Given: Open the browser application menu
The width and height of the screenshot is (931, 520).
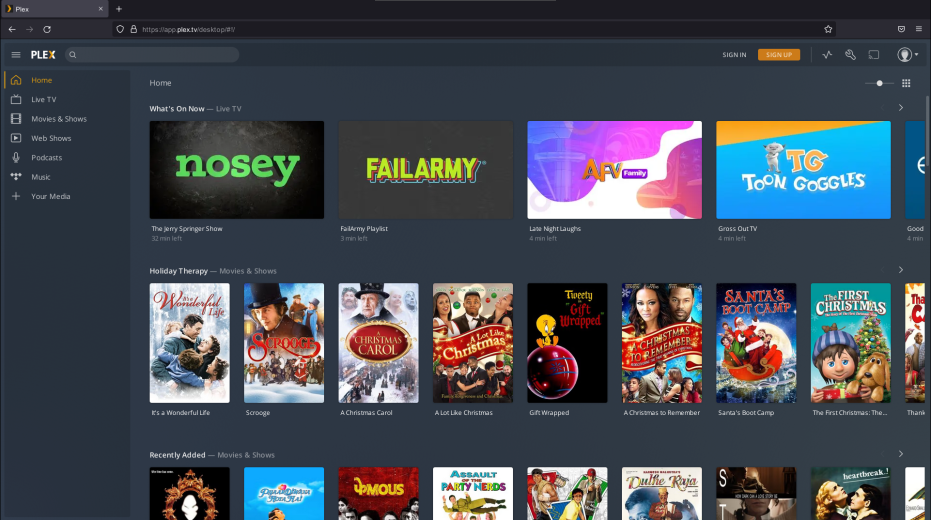Looking at the screenshot, I should point(919,29).
